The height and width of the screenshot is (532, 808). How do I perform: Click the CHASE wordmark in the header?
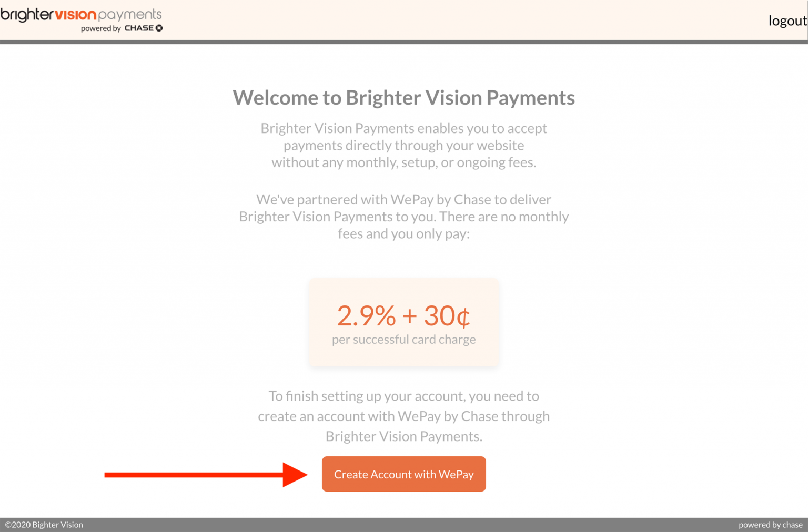[139, 28]
